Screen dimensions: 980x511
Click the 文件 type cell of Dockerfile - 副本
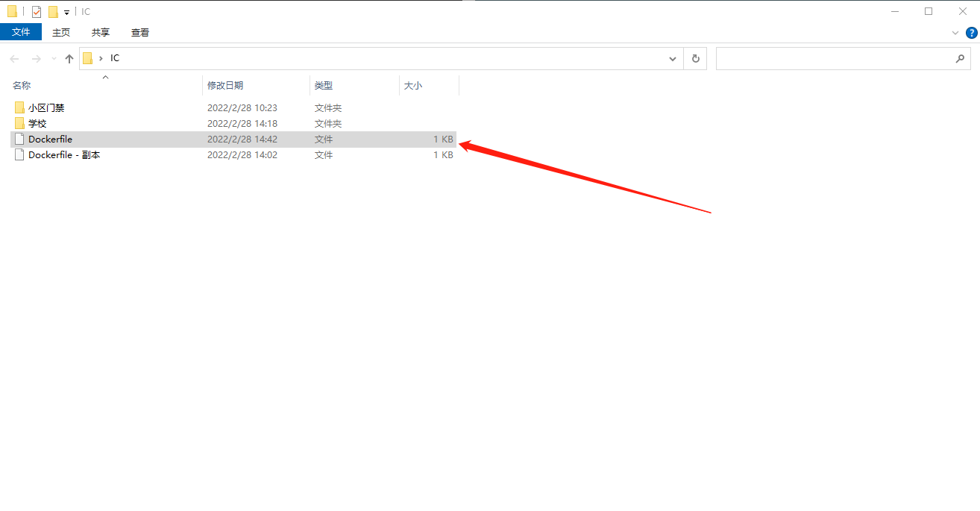(x=324, y=155)
